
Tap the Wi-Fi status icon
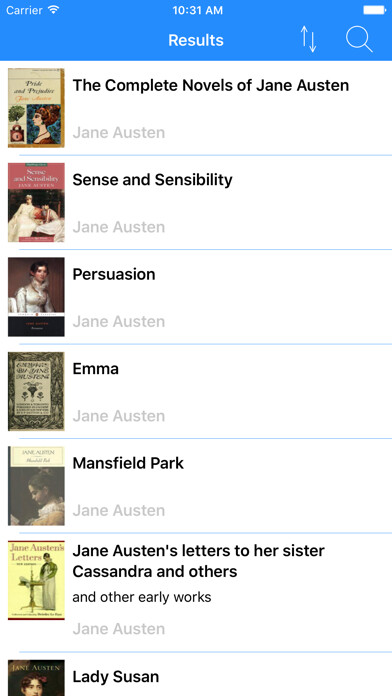53,10
